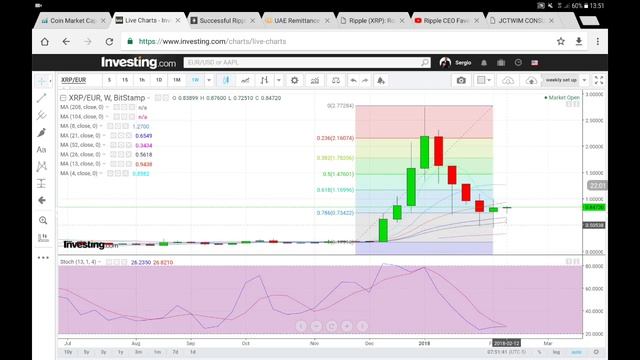Click the notifications bell in Investing header
The image size is (640, 360).
coord(484,63)
